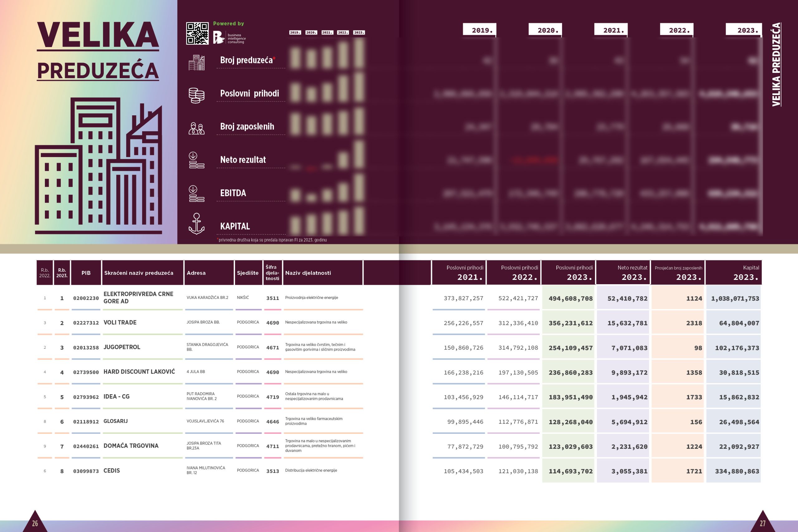Select the people icon beside Broj zaposlenih
This screenshot has height=532, width=798.
tap(196, 129)
